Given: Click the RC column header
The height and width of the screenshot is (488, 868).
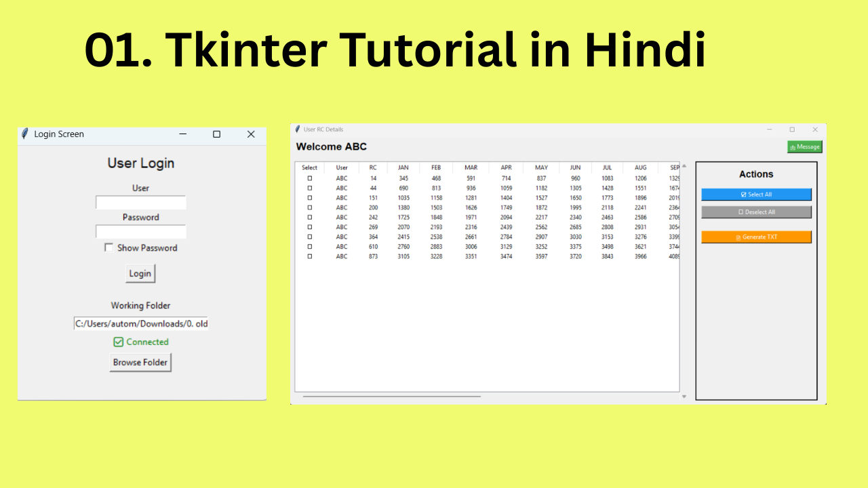Looking at the screenshot, I should coord(373,167).
